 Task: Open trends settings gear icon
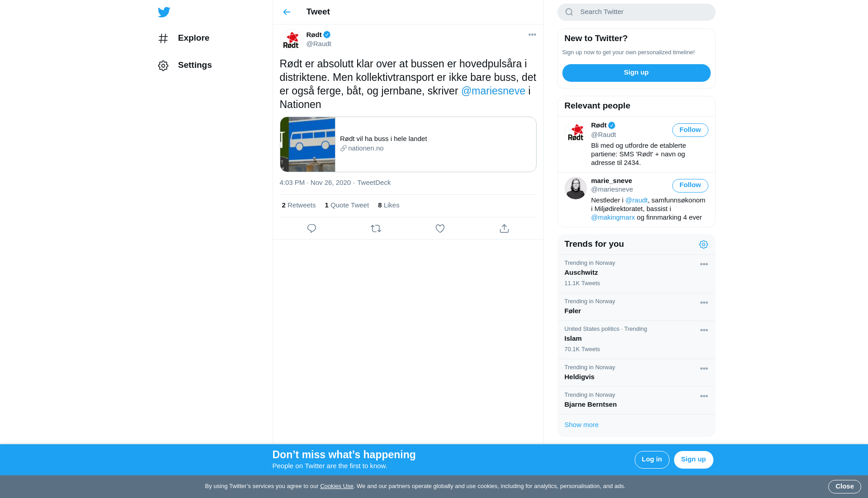pyautogui.click(x=703, y=244)
